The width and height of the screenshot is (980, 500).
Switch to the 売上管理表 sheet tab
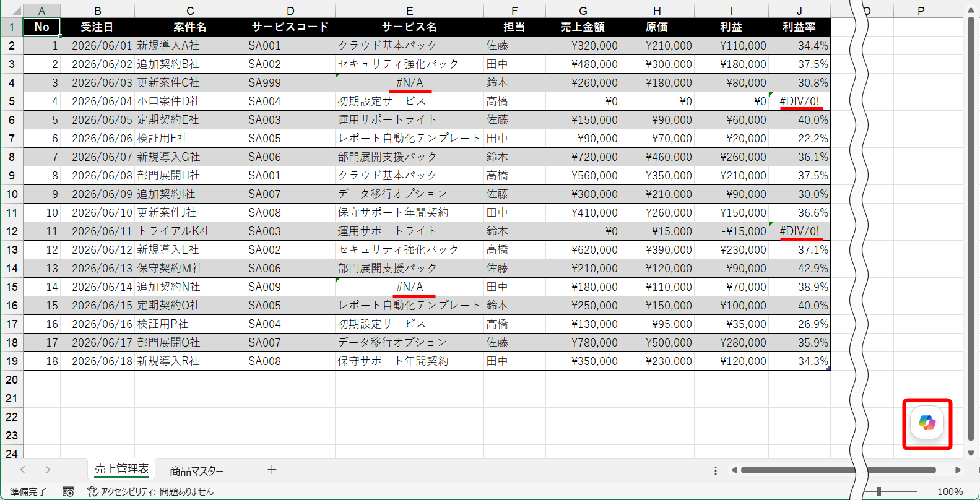point(122,470)
